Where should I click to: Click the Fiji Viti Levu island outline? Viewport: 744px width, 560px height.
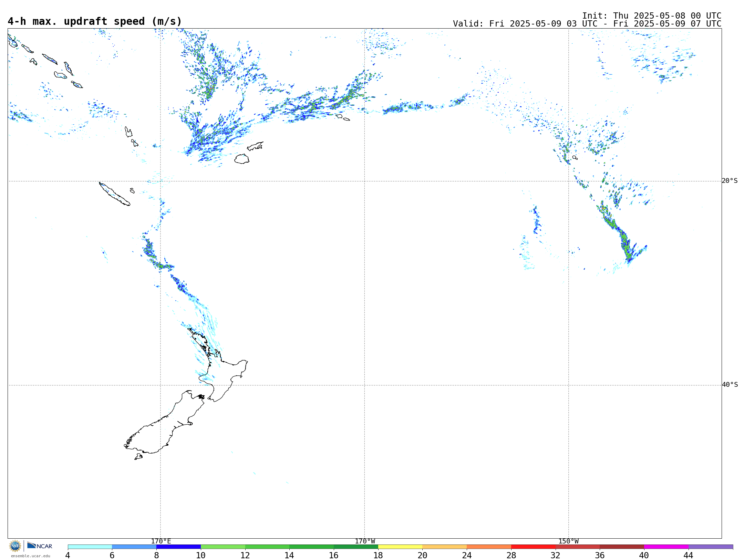[x=242, y=159]
